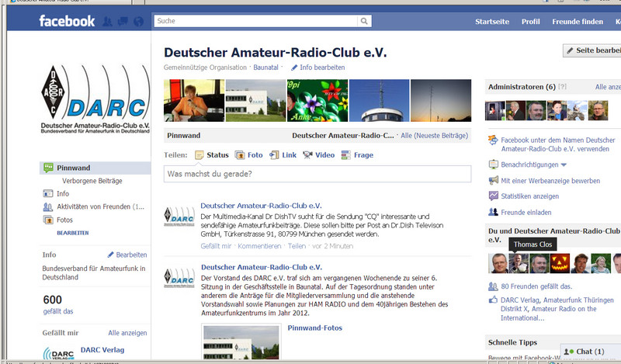
Task: Go to Startseite
Action: tap(492, 22)
